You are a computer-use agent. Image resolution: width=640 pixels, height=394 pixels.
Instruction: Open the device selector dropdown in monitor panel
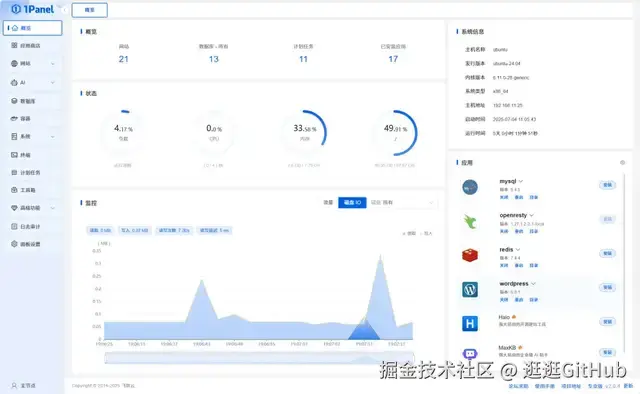(402, 203)
